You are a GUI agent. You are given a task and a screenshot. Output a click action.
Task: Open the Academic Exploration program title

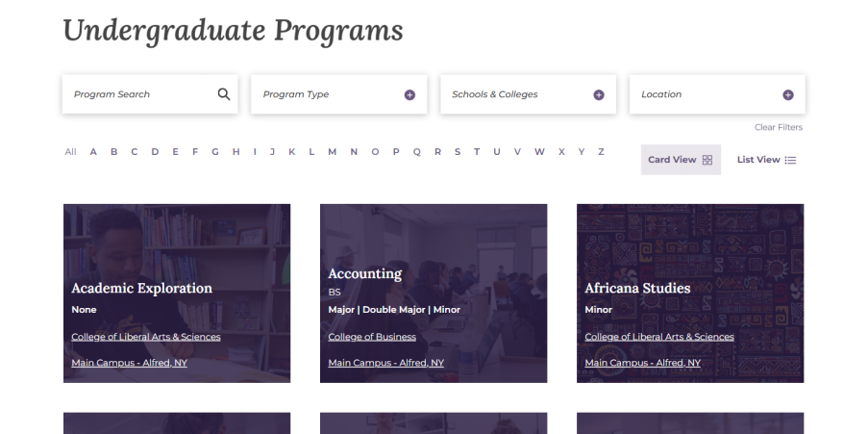141,289
